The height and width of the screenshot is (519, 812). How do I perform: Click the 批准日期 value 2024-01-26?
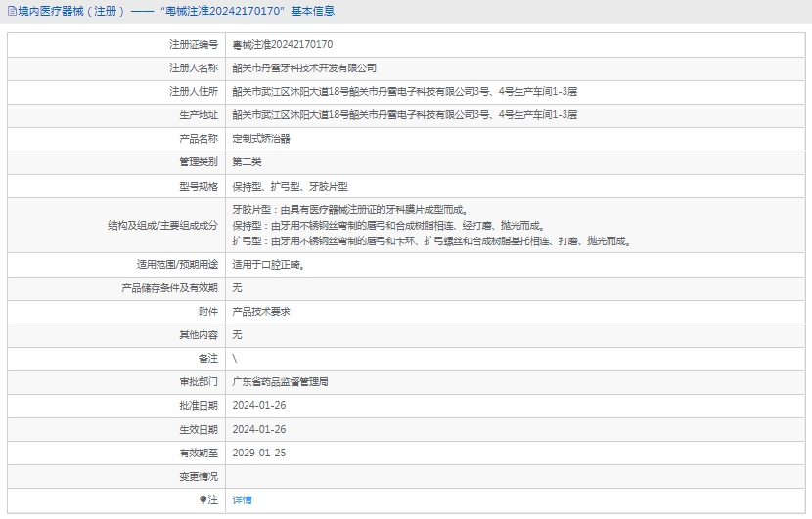(x=258, y=406)
